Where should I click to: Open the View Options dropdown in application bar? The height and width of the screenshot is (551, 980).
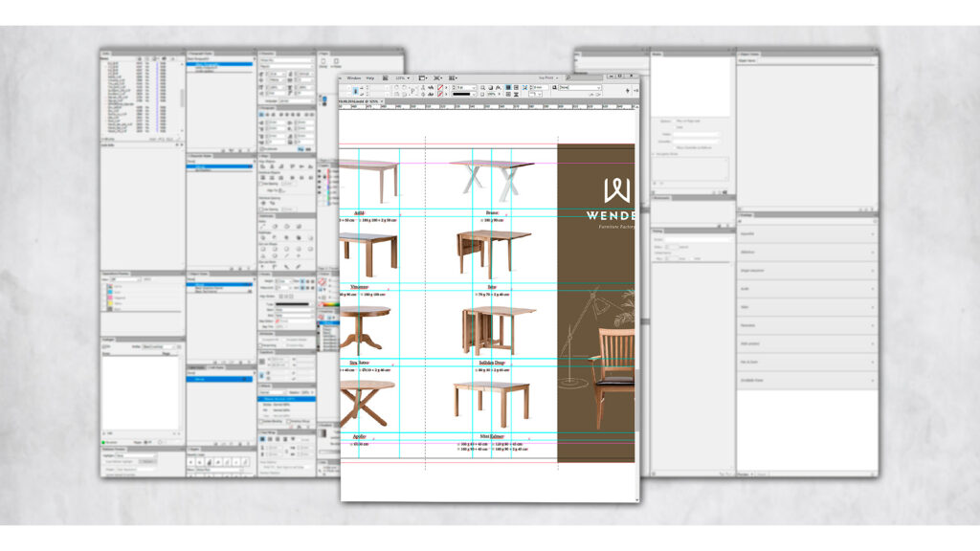pos(423,78)
